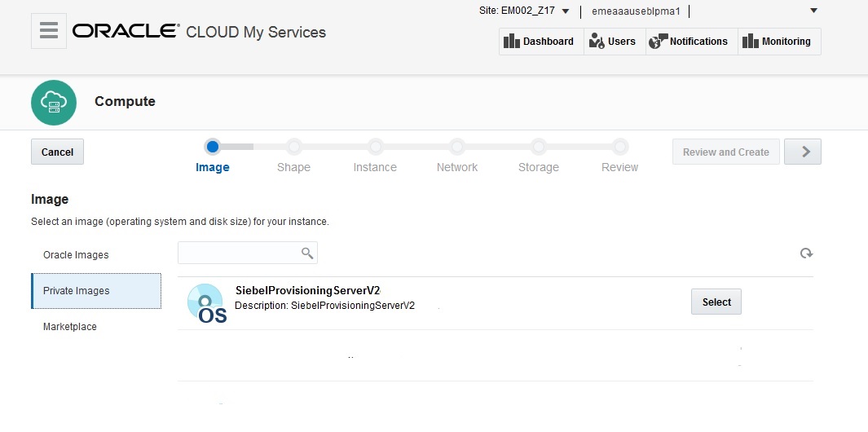This screenshot has width=868, height=432.
Task: Jump to the Shape step marker
Action: (294, 147)
